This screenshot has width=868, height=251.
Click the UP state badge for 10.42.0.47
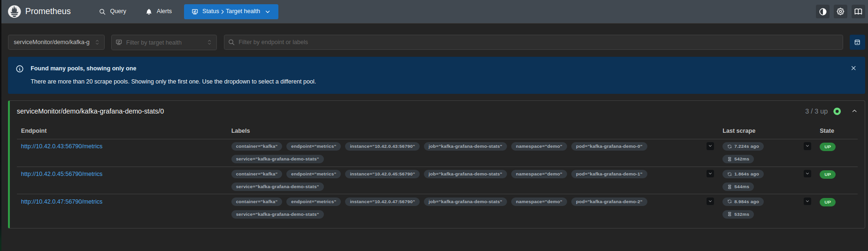[x=828, y=202]
